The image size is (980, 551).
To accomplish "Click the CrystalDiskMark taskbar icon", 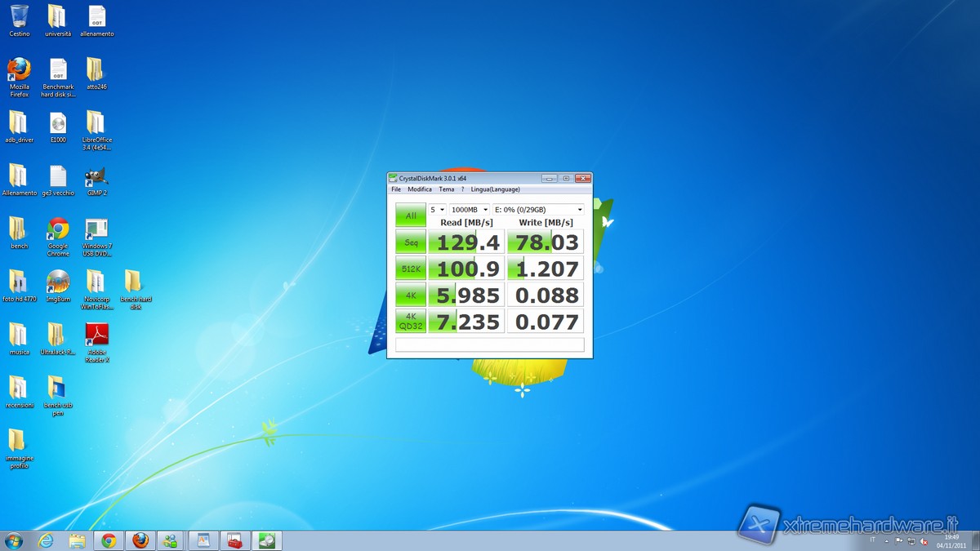I will (x=266, y=540).
